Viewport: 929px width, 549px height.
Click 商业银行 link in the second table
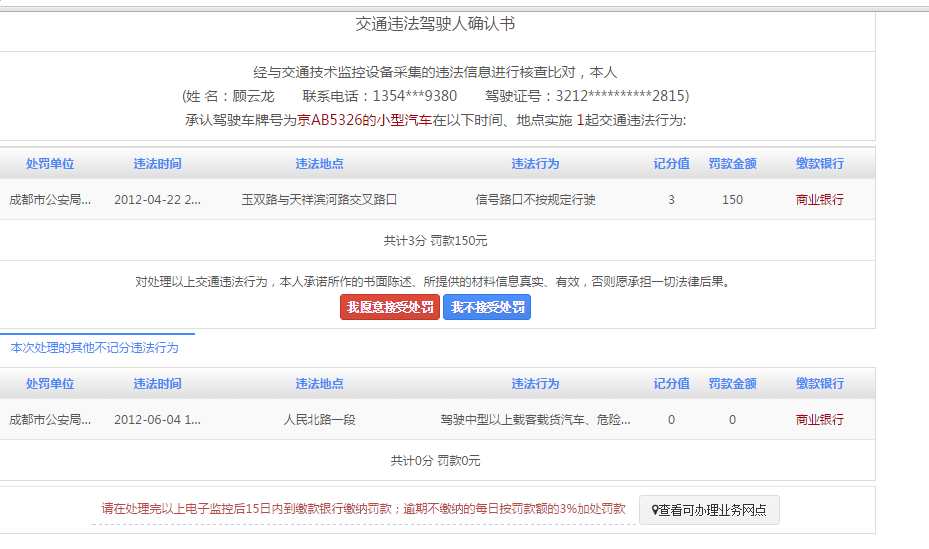click(819, 420)
